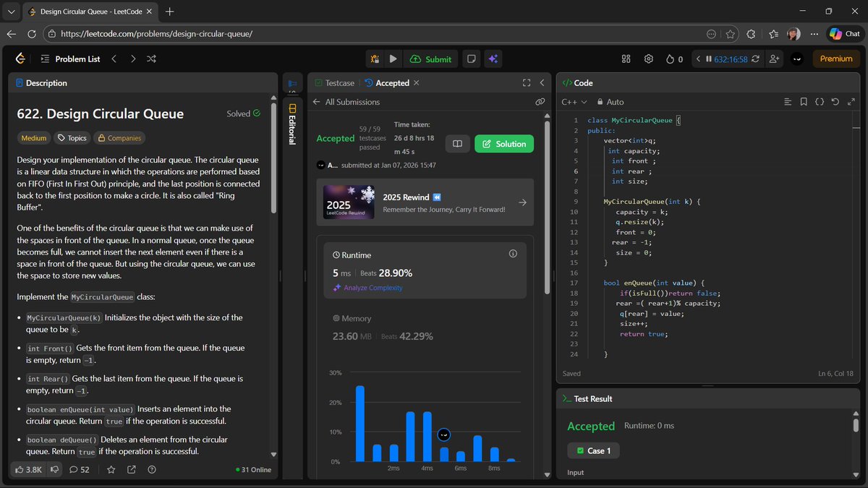868x488 pixels.
Task: Click the debugger icon left of Run
Action: coord(375,59)
